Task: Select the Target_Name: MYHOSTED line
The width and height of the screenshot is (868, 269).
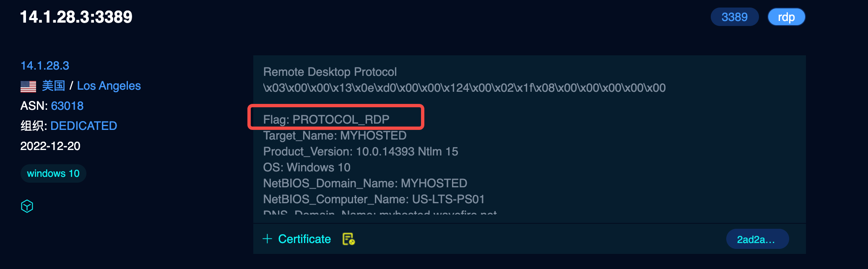Action: (335, 135)
